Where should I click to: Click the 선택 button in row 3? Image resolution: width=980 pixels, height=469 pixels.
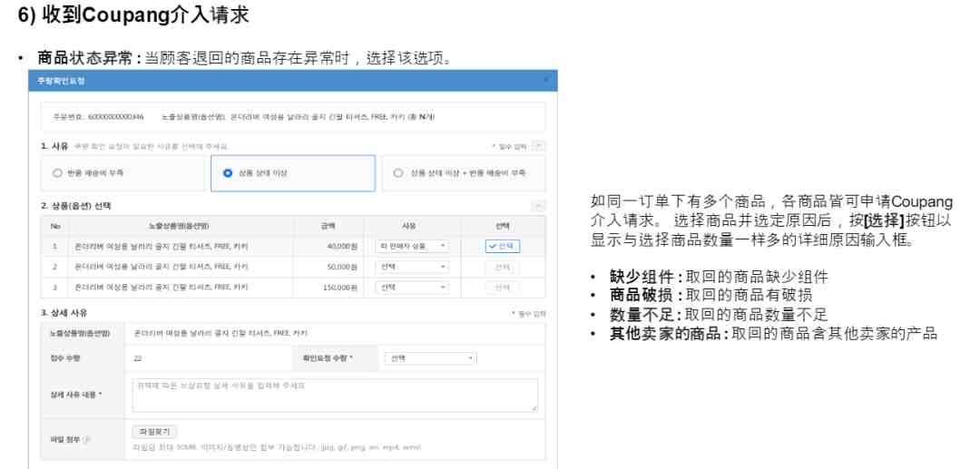click(503, 288)
